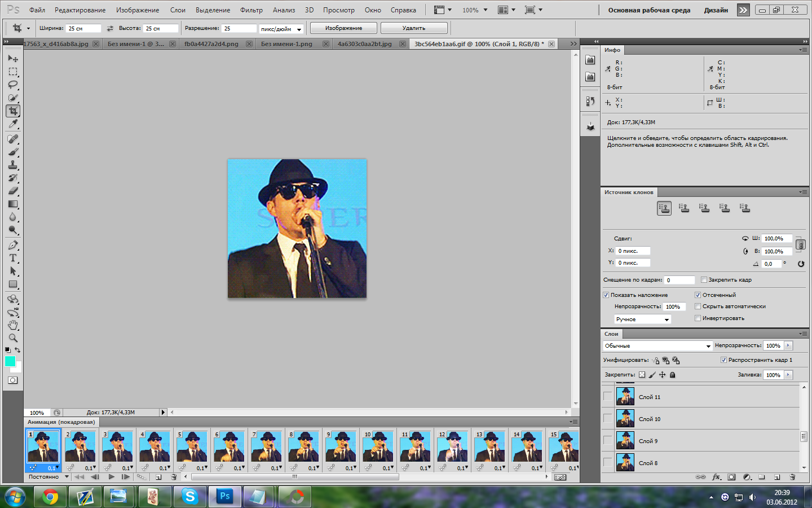Activate the second clone source stamp

pyautogui.click(x=685, y=208)
